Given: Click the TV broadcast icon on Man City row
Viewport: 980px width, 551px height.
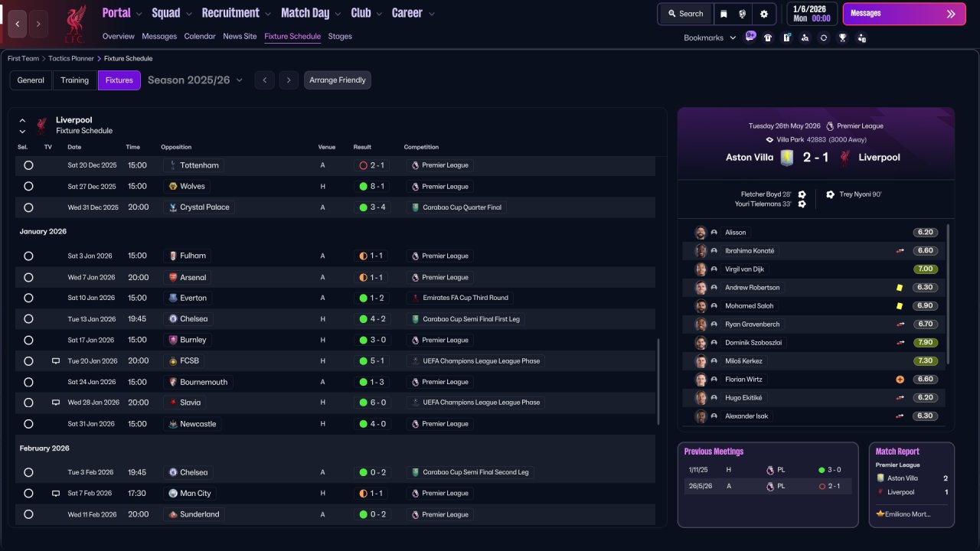Looking at the screenshot, I should click(56, 494).
